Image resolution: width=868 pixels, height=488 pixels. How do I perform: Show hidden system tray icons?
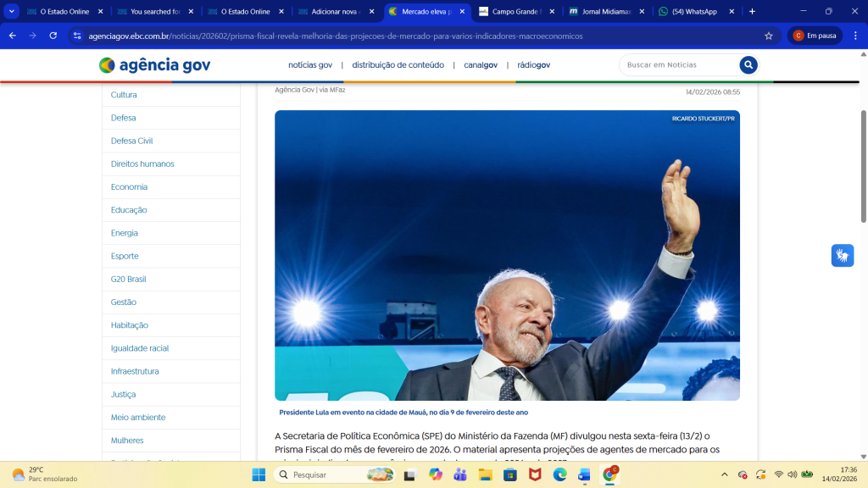(724, 474)
